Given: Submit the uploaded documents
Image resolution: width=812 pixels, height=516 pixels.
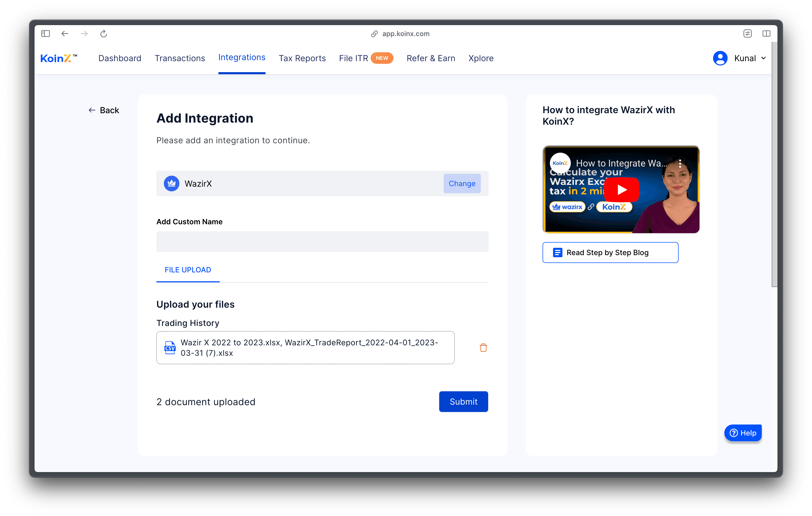Looking at the screenshot, I should (x=463, y=402).
